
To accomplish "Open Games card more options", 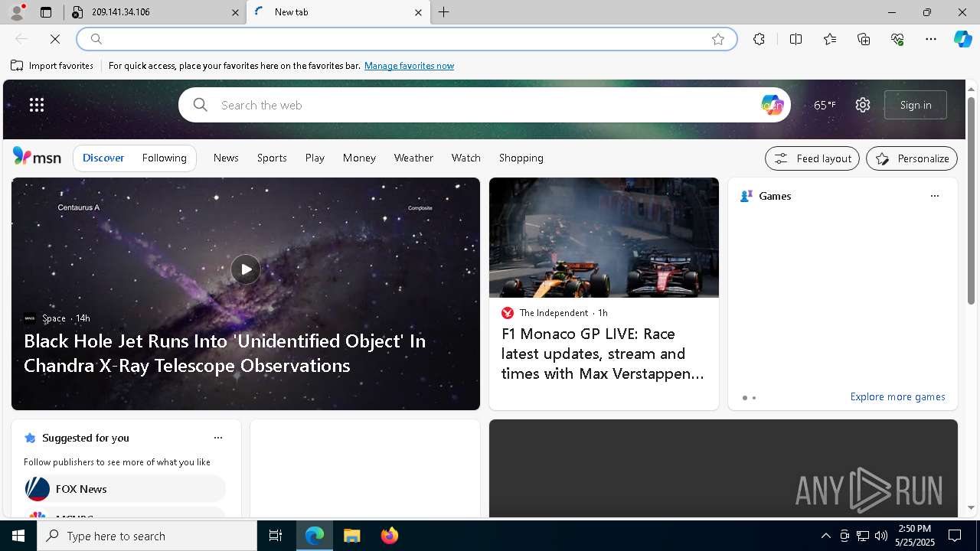I will coord(934,196).
